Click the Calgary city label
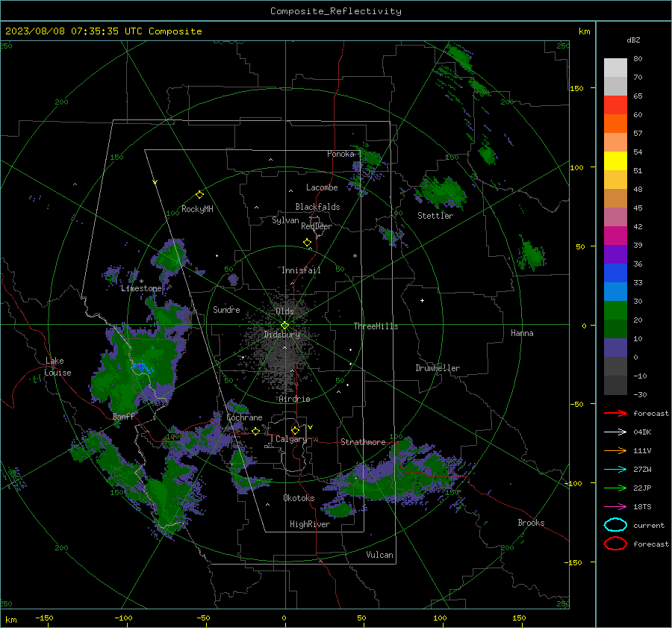Screen dimensions: 672x628 (x=291, y=439)
